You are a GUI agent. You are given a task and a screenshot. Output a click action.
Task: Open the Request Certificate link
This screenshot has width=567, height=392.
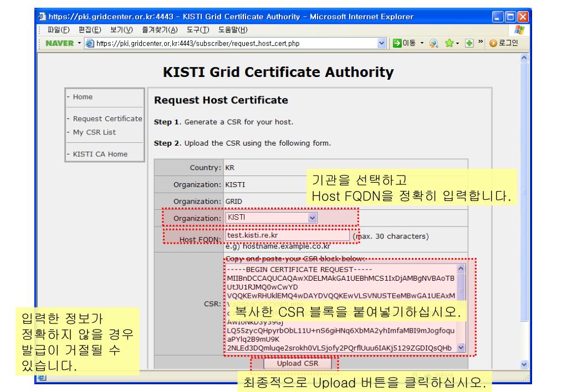pos(108,118)
